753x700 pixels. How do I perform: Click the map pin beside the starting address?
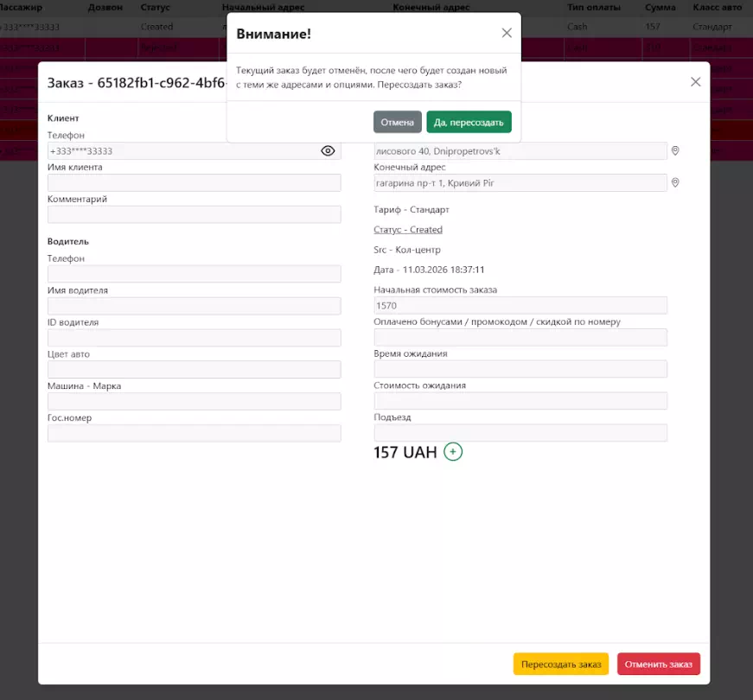tap(675, 151)
